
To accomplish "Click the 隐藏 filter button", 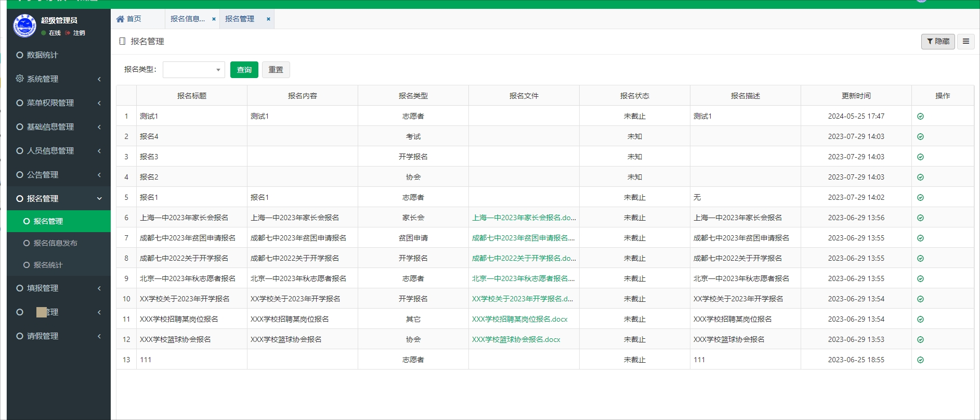I will click(x=938, y=41).
